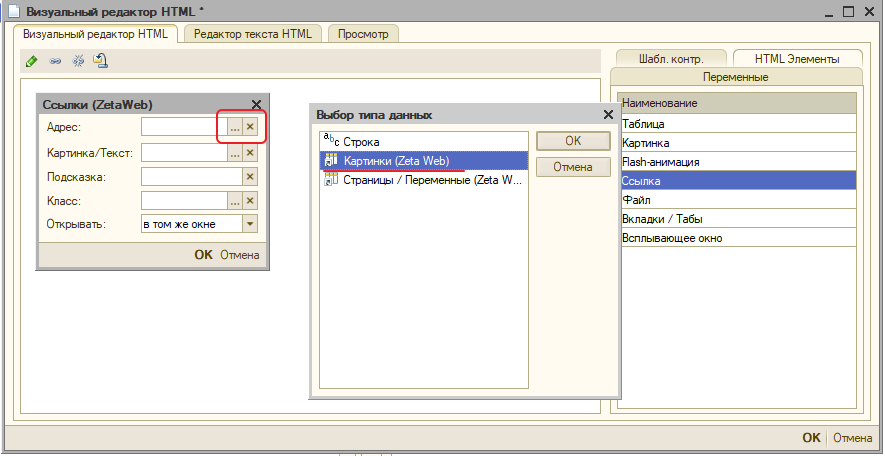This screenshot has height=456, width=885.
Task: Select Всплывающее окно element row
Action: pos(737,238)
